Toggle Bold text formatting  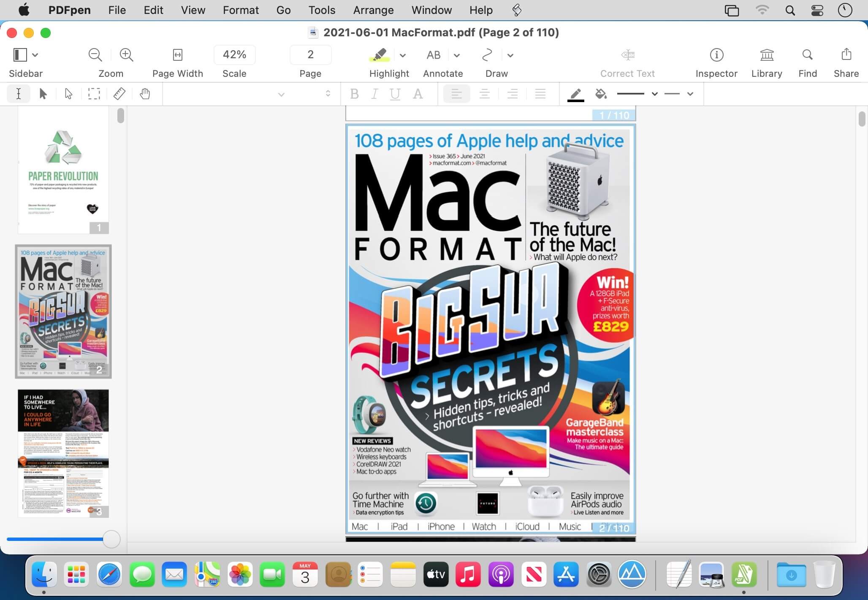click(x=355, y=94)
